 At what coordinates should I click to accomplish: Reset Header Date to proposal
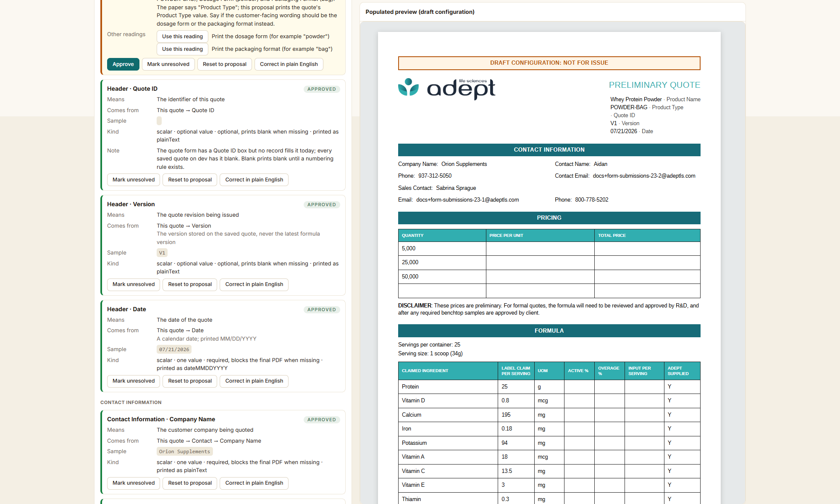pyautogui.click(x=190, y=381)
